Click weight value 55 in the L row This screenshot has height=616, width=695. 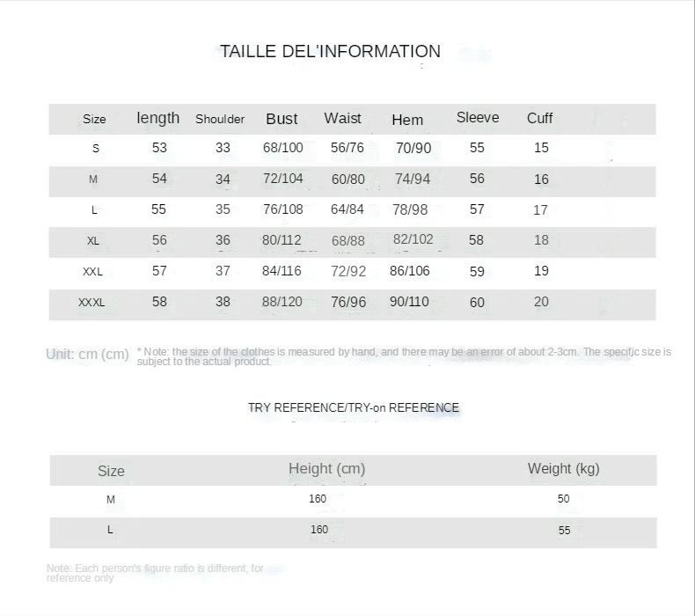(564, 531)
